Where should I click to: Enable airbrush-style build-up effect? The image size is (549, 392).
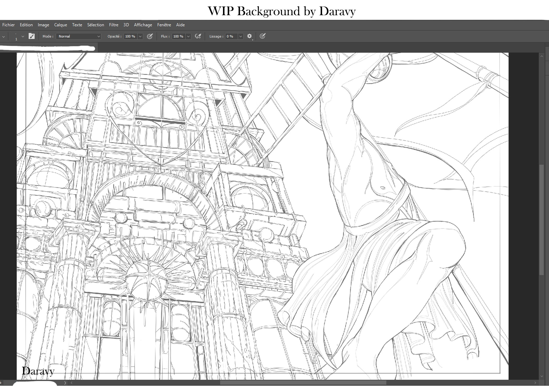(x=198, y=36)
